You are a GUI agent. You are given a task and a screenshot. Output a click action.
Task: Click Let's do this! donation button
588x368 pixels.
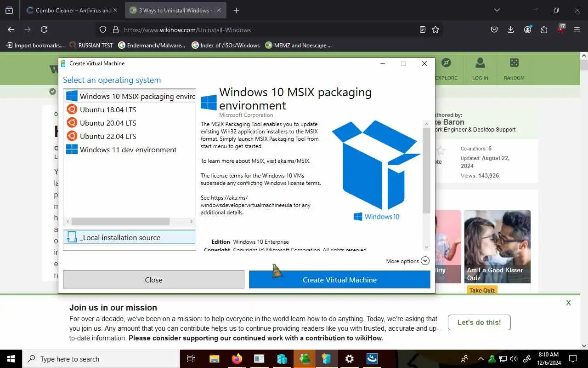[x=479, y=322]
